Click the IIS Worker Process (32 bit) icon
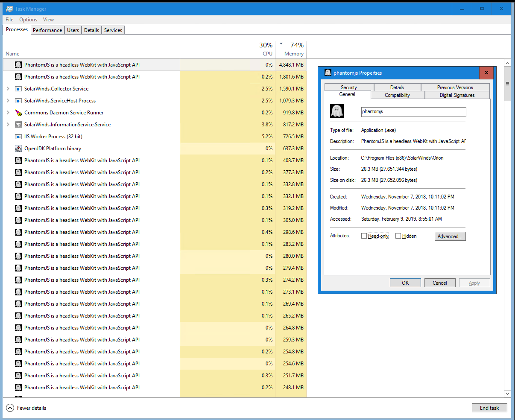The image size is (515, 420). tap(18, 137)
